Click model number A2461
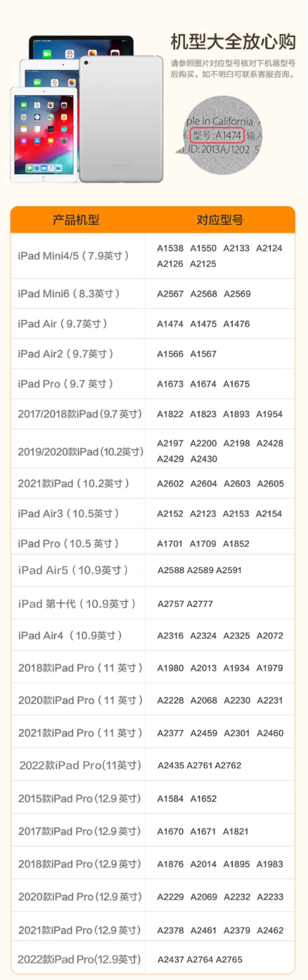Image resolution: width=308 pixels, height=980 pixels. pos(203,930)
